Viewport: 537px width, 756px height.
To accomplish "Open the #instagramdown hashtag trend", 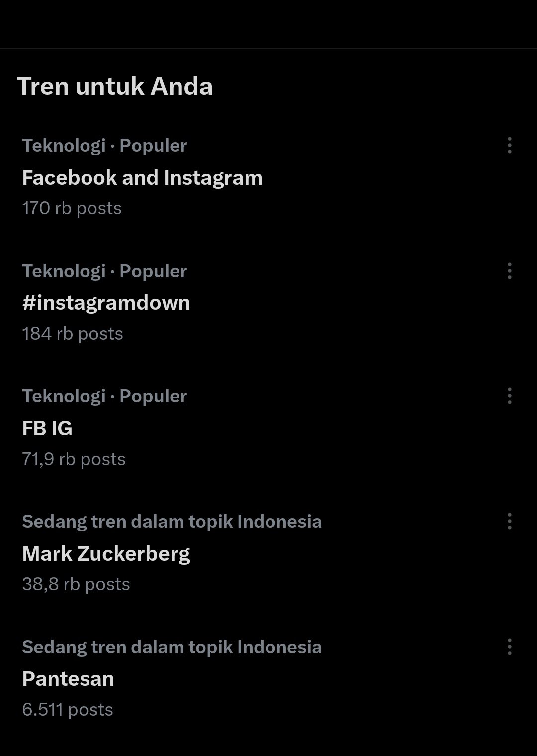I will coord(106,303).
